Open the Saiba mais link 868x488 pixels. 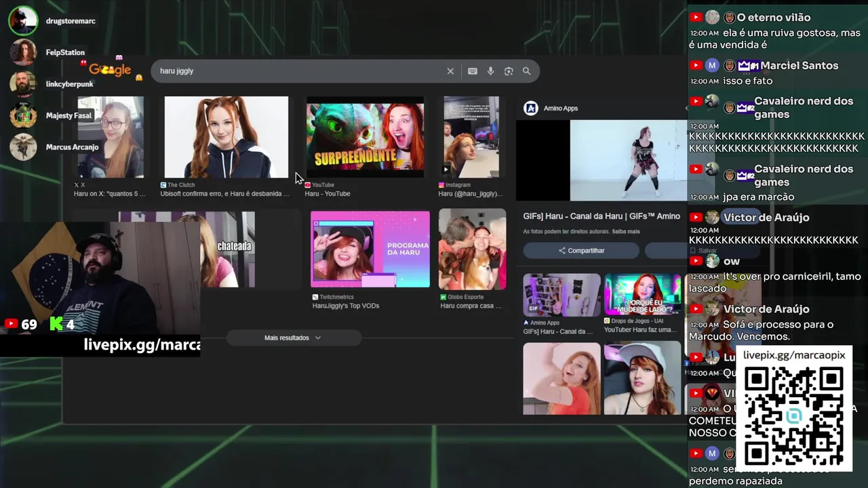(x=626, y=231)
